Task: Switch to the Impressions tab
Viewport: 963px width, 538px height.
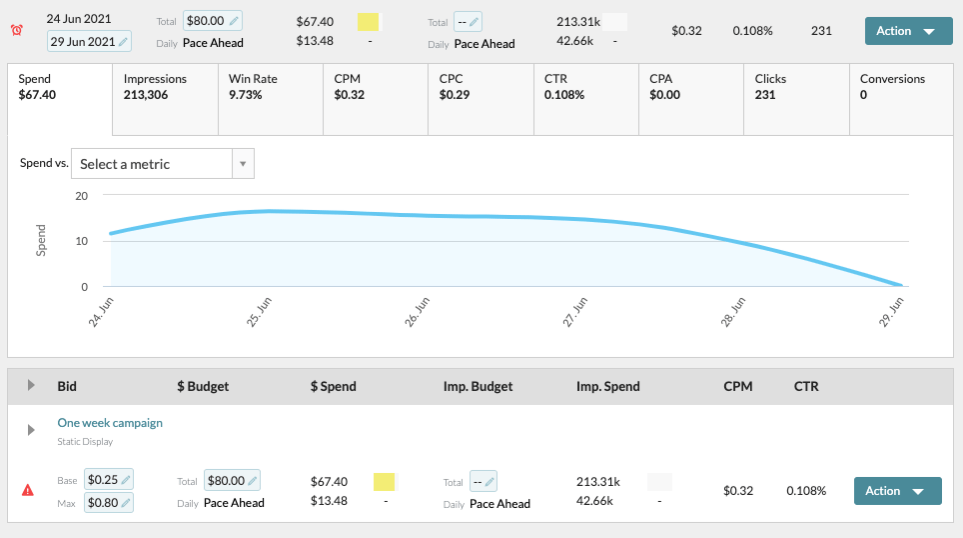Action: pyautogui.click(x=165, y=87)
